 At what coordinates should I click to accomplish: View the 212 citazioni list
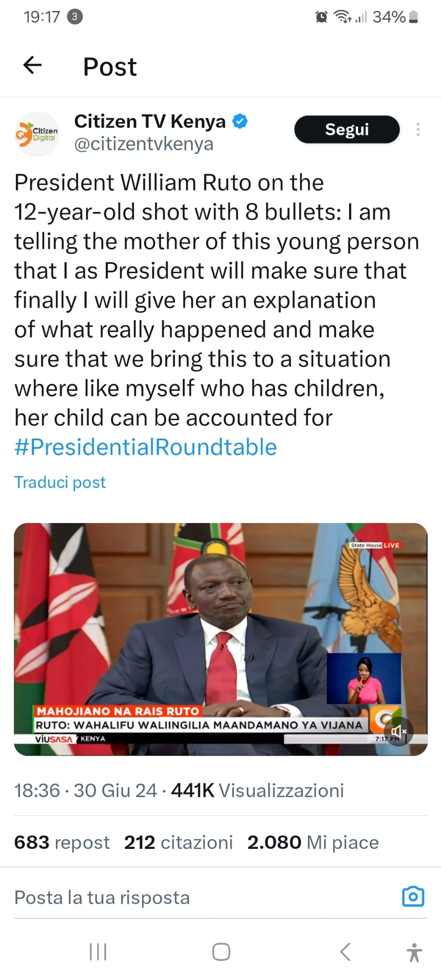pos(178,842)
